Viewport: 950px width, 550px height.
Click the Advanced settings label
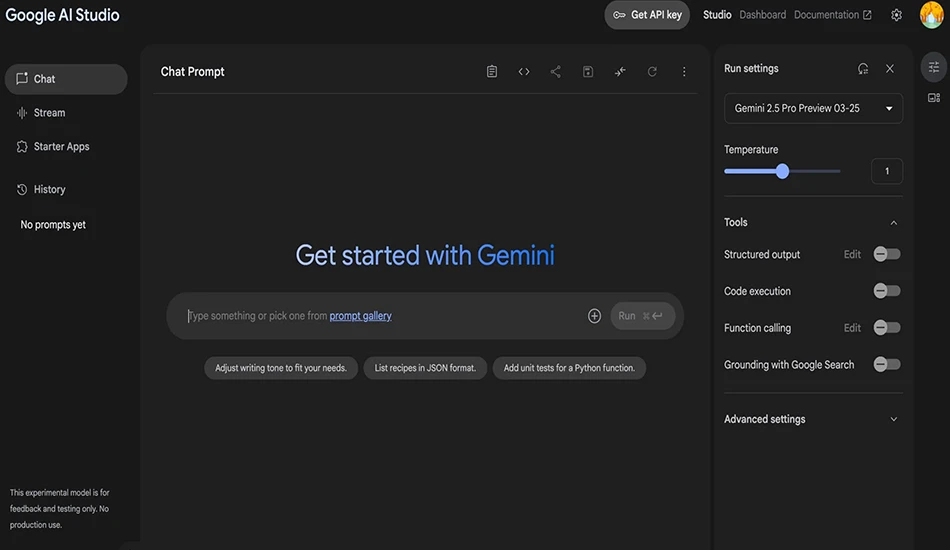(765, 419)
